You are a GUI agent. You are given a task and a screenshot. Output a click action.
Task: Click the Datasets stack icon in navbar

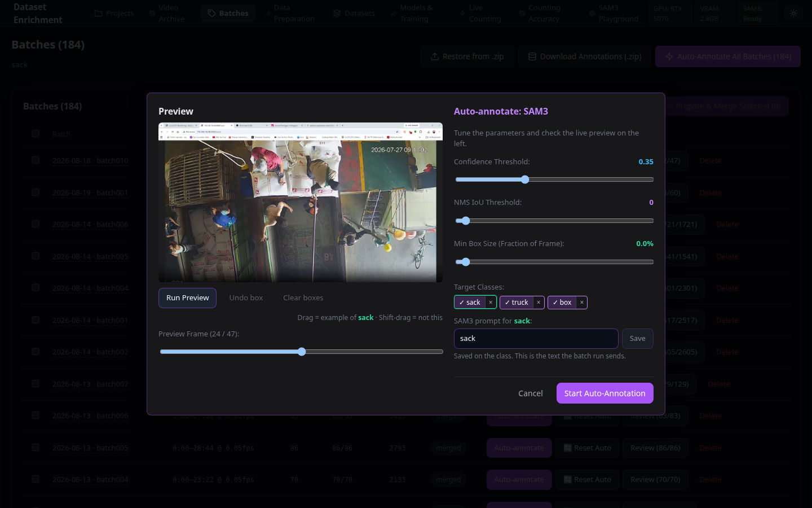(337, 13)
